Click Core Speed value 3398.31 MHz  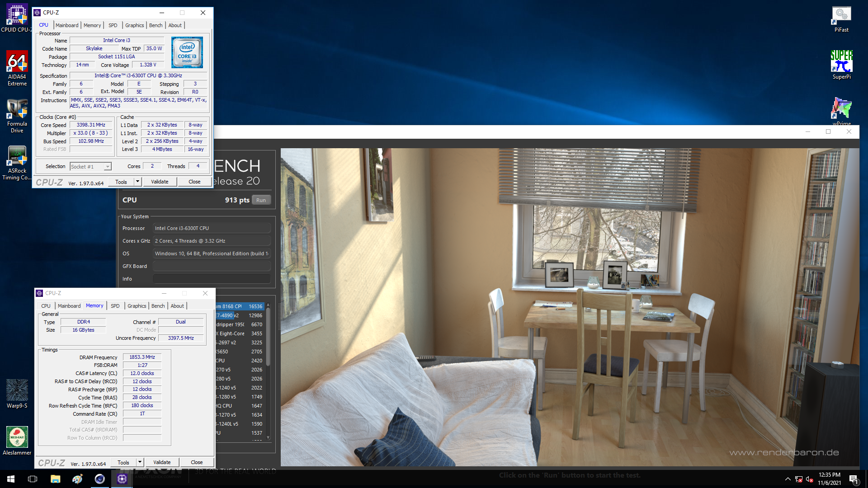click(x=91, y=125)
